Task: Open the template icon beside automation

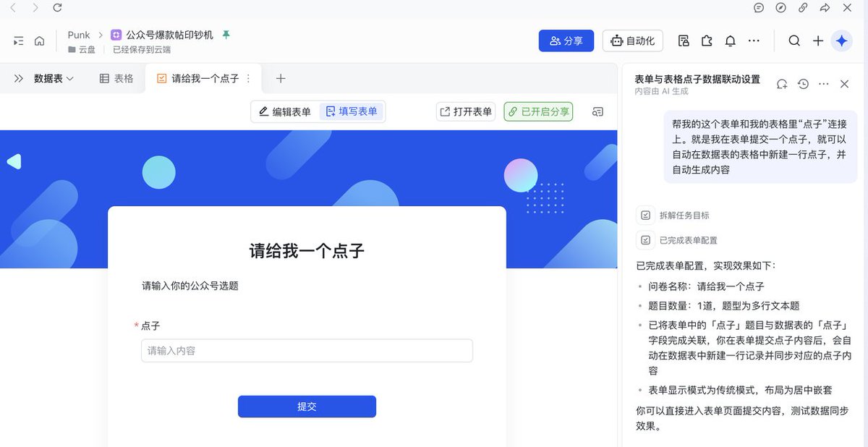Action: (x=684, y=41)
